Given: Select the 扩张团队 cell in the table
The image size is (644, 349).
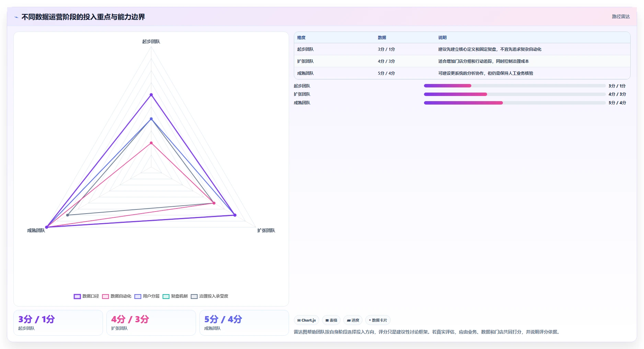Looking at the screenshot, I should pos(306,61).
